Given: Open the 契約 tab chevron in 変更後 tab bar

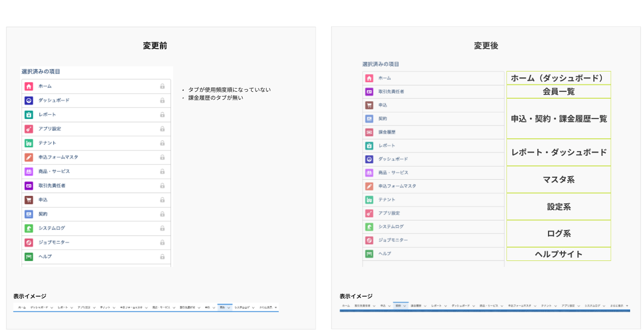Looking at the screenshot, I should [x=404, y=306].
